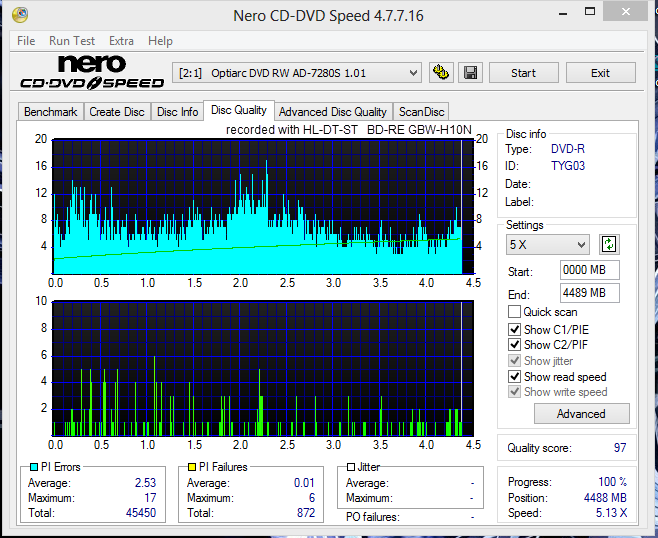Click the PI Errors maximum value 17
The image size is (658, 538).
pos(150,498)
